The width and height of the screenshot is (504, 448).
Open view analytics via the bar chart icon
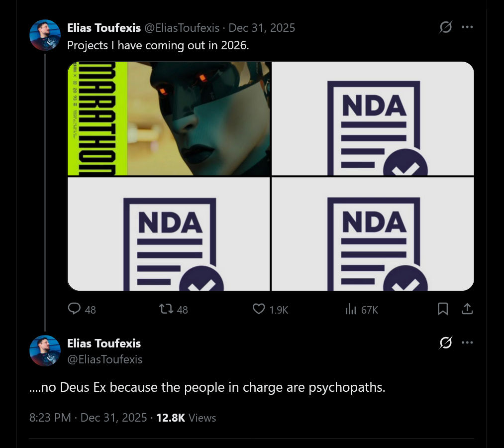(x=352, y=309)
